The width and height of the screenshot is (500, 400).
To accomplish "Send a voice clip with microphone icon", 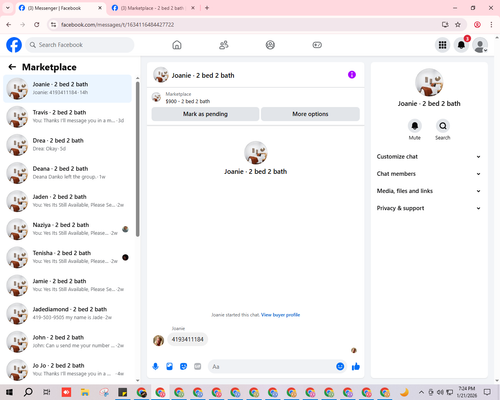I will click(155, 367).
